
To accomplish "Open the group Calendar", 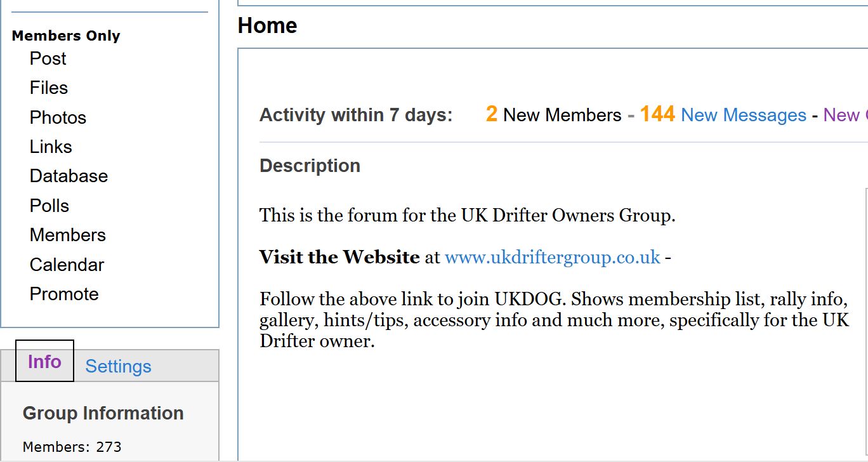I will click(67, 265).
